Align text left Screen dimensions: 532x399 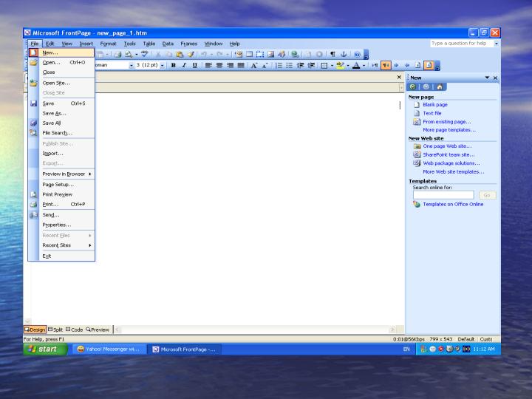[208, 65]
